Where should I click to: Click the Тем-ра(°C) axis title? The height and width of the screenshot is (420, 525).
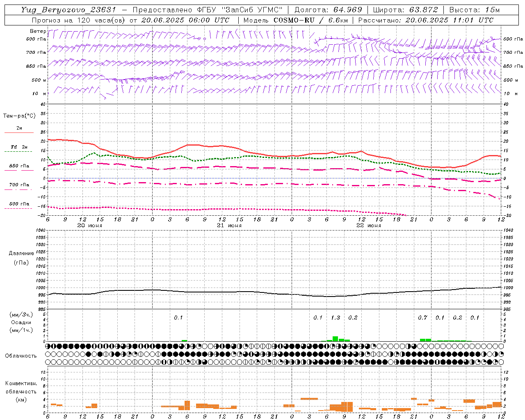19,116
